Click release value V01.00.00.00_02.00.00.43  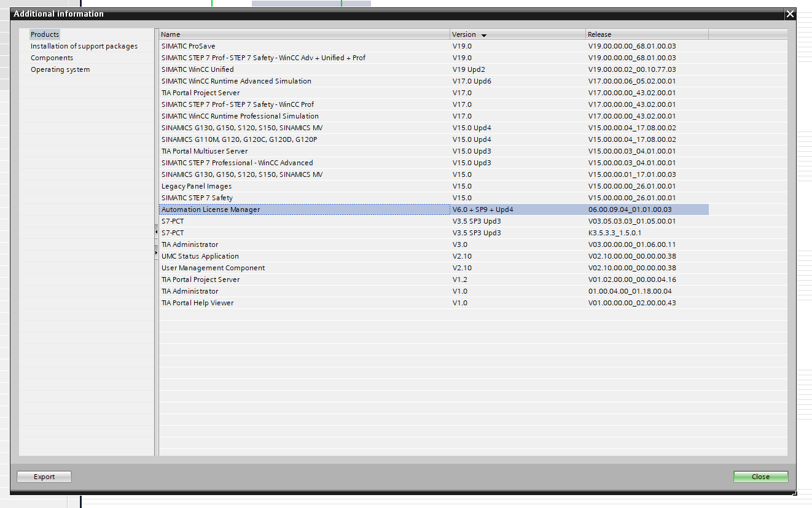click(632, 303)
